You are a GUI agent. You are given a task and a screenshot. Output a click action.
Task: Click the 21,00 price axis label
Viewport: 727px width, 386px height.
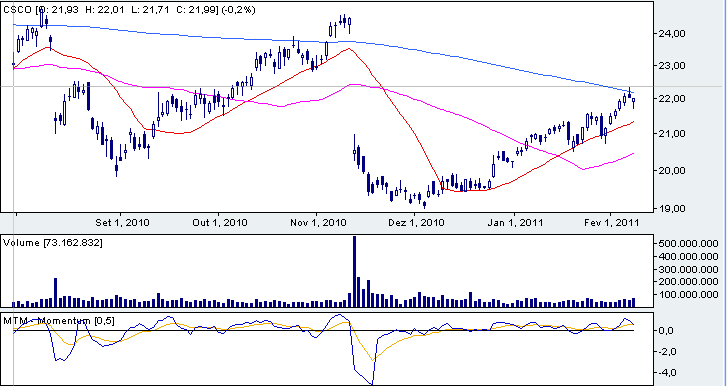tap(673, 134)
